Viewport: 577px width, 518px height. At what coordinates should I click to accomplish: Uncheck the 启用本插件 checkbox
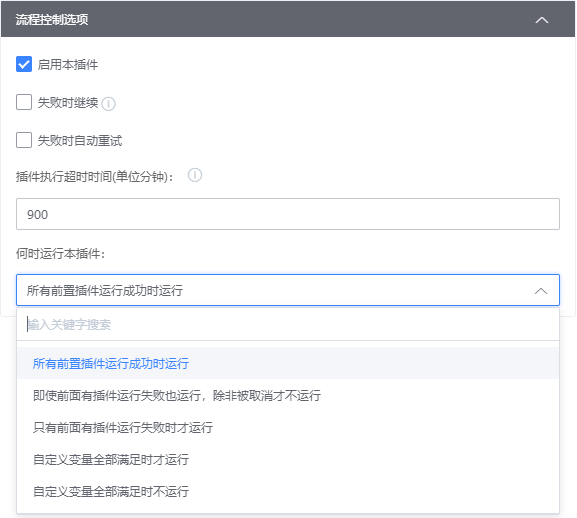click(24, 64)
